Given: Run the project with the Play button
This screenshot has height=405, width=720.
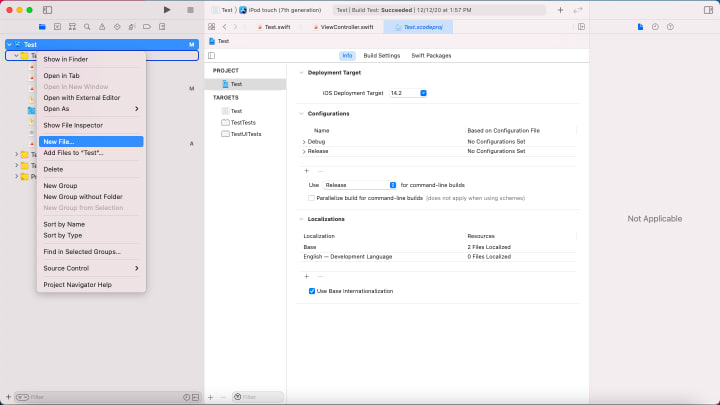Looking at the screenshot, I should 167,10.
